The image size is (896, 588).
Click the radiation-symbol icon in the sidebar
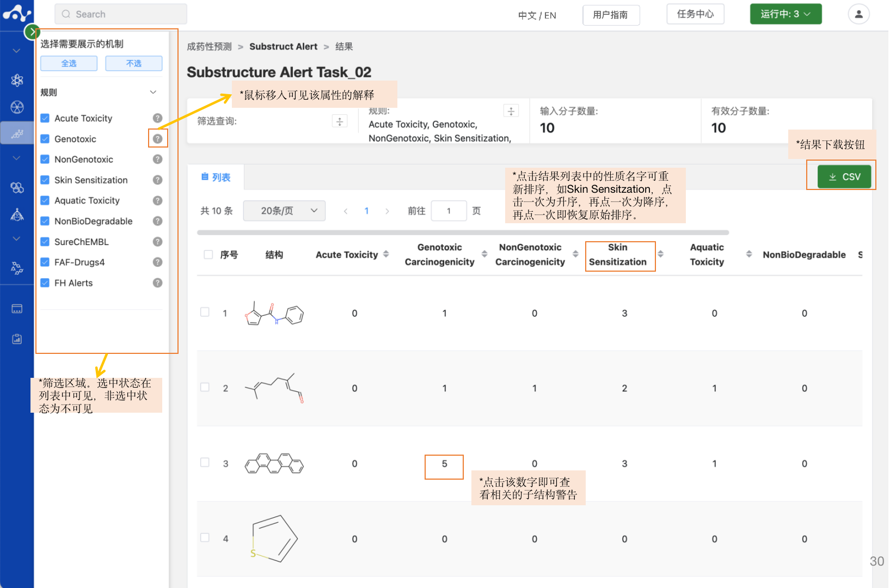click(17, 107)
